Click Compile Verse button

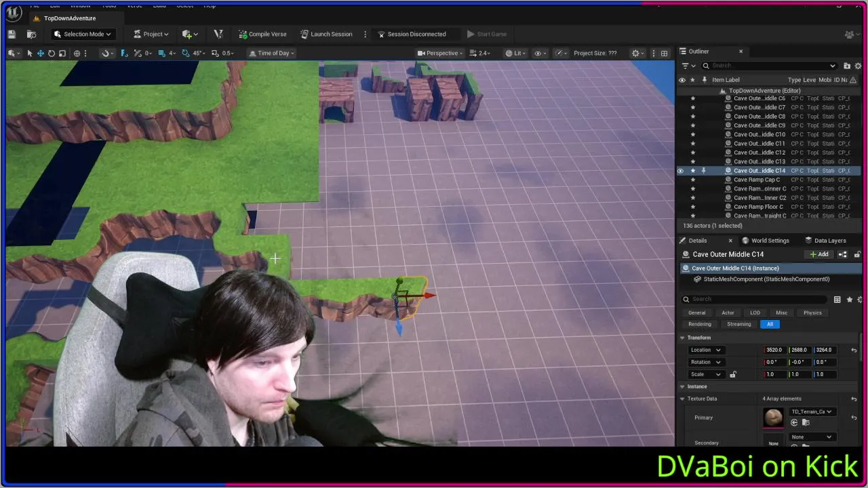click(262, 34)
